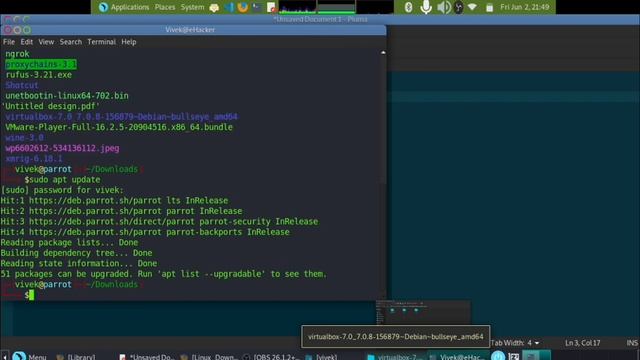The width and height of the screenshot is (640, 360).
Task: Click the workspace switcher on bottom taskbar
Action: coord(537,355)
